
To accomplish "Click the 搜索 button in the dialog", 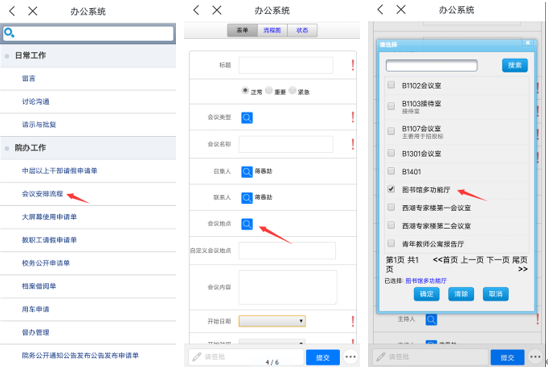I will point(515,65).
